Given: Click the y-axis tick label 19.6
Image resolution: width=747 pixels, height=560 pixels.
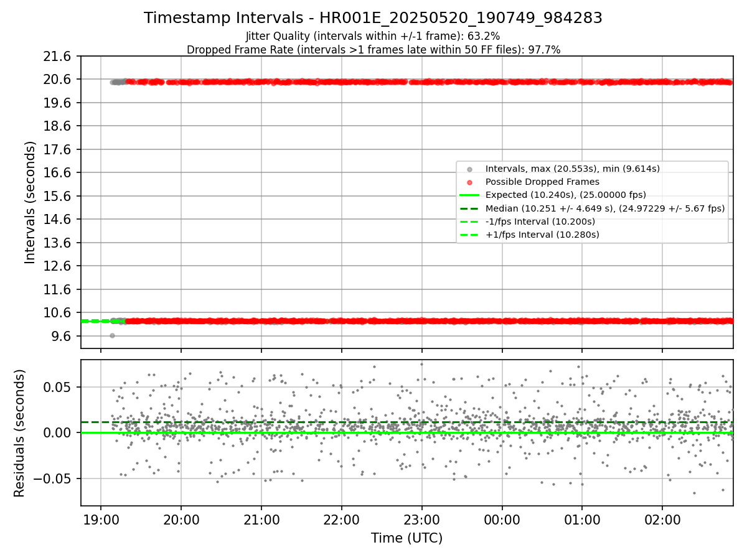Looking at the screenshot, I should coord(58,103).
